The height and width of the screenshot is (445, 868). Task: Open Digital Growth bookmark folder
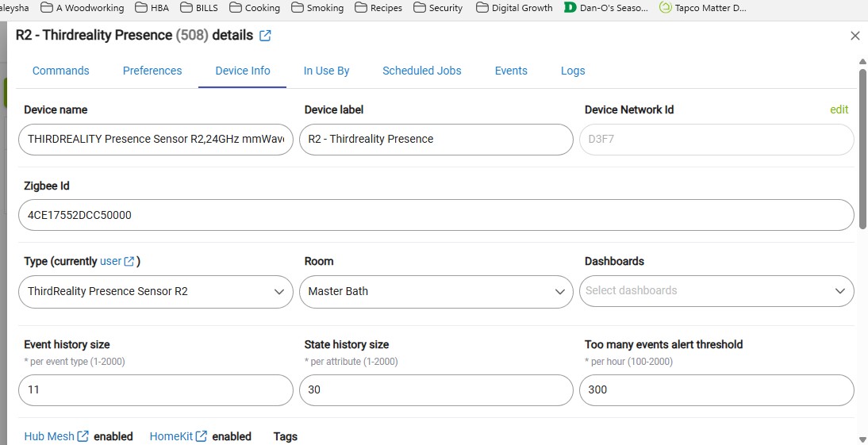514,8
